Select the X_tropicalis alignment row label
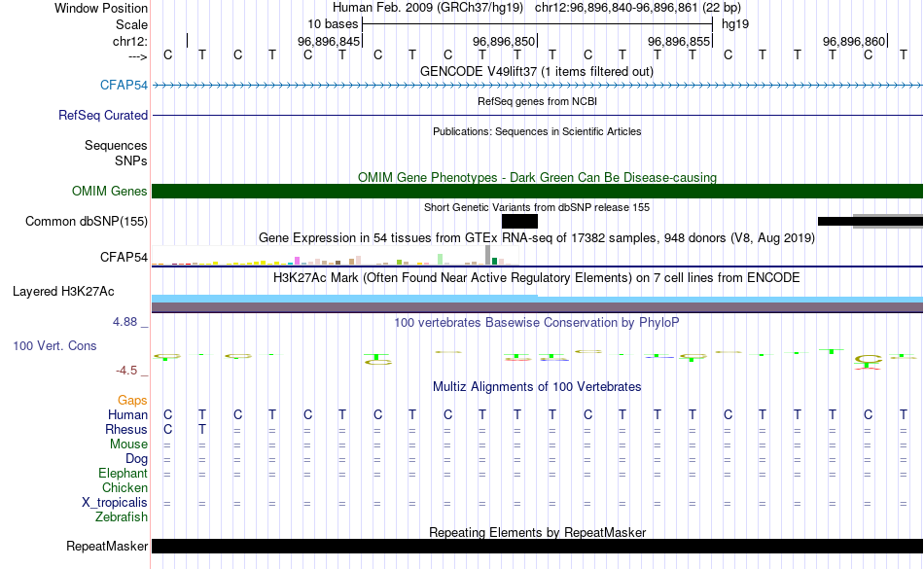The width and height of the screenshot is (924, 569). (115, 503)
